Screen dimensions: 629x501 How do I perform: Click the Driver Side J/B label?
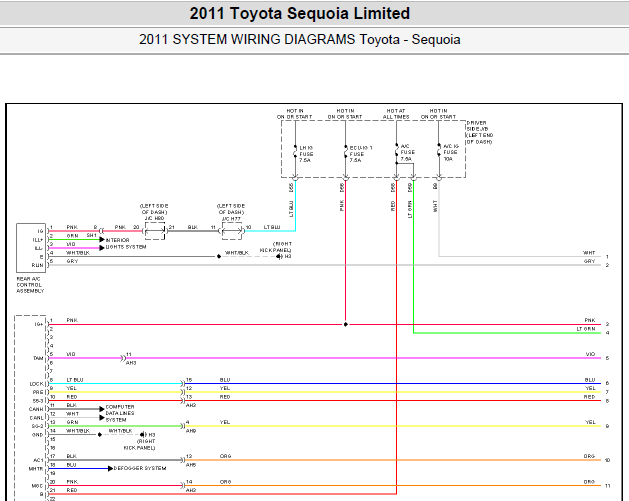click(480, 132)
